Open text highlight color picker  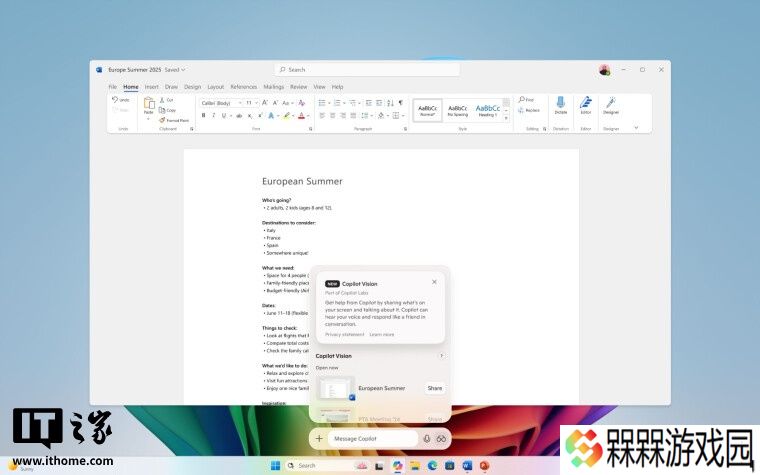293,115
